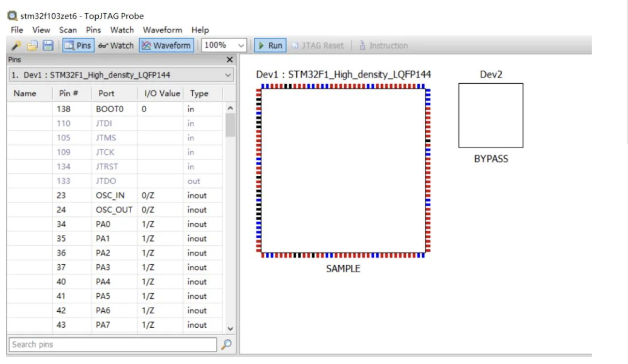The image size is (628, 364).
Task: Toggle the Watch panel toolbar button
Action: (116, 45)
